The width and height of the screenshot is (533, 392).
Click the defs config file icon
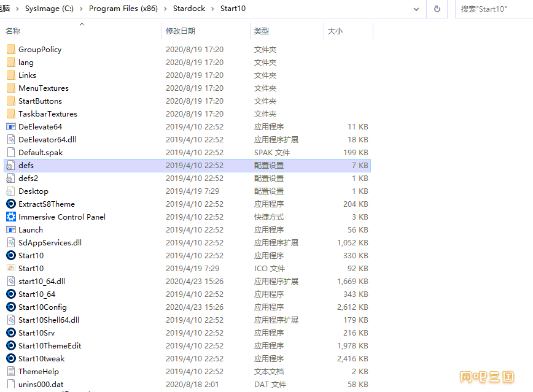(11, 166)
